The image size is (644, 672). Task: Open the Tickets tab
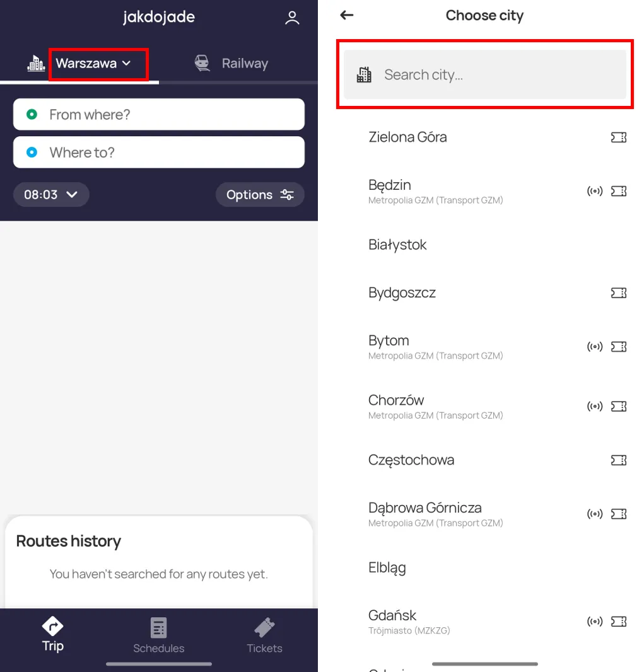[264, 635]
